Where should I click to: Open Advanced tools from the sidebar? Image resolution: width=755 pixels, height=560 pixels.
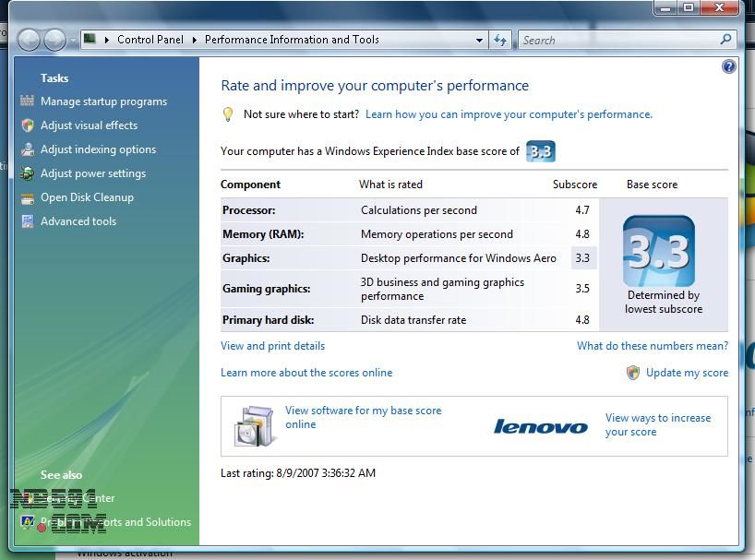click(x=78, y=221)
